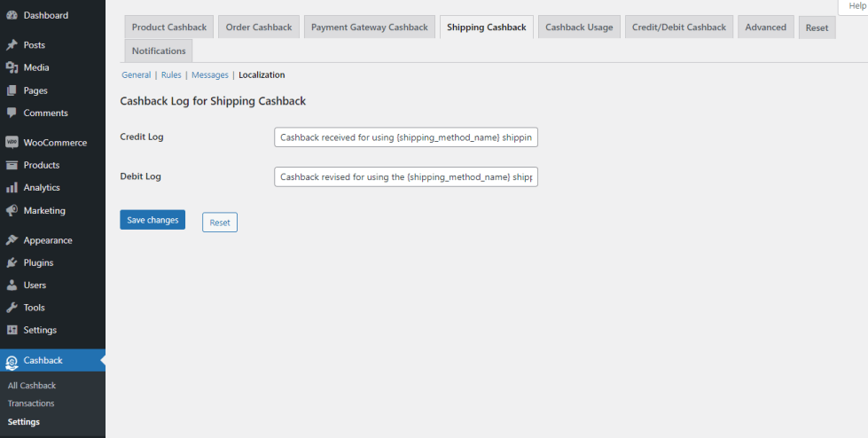This screenshot has width=868, height=438.
Task: Go to Messages sub-section link
Action: coord(210,74)
